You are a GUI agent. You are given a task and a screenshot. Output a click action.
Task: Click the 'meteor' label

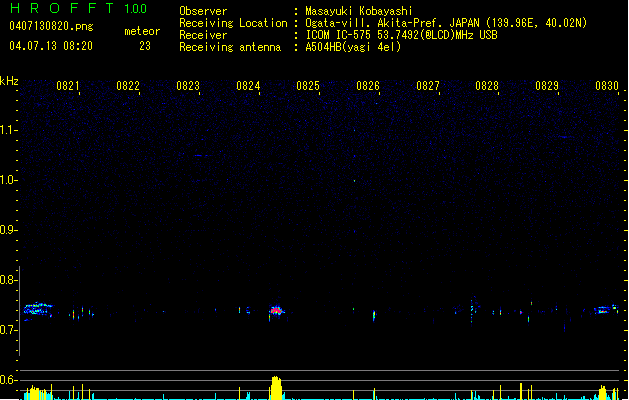(x=142, y=31)
